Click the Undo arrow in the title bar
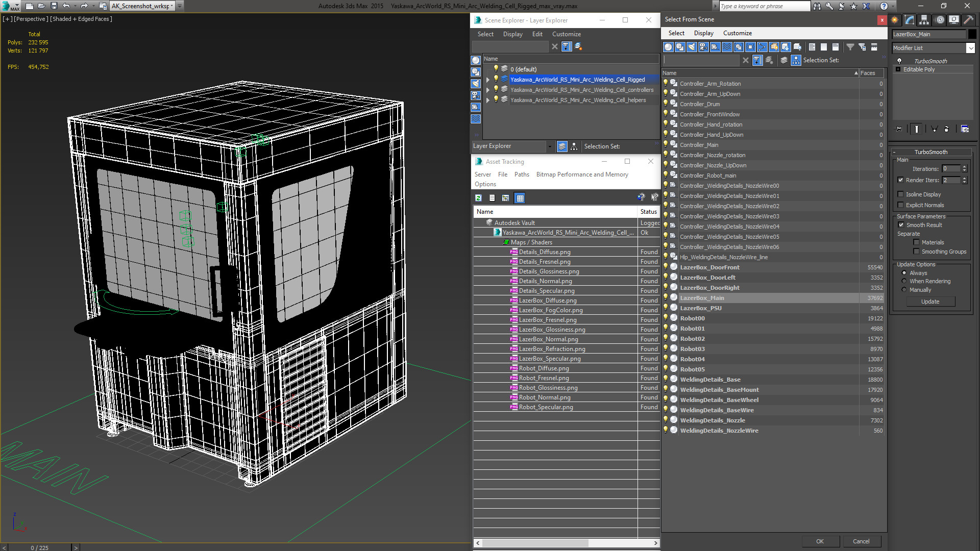Screen dimensions: 980x551 (x=66, y=6)
